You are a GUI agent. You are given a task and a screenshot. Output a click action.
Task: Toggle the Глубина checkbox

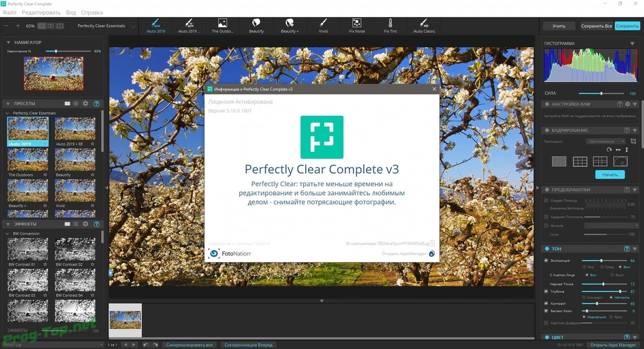546,291
